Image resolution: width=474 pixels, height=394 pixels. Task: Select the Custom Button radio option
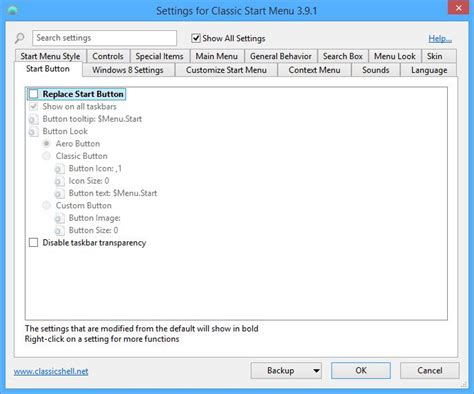46,205
